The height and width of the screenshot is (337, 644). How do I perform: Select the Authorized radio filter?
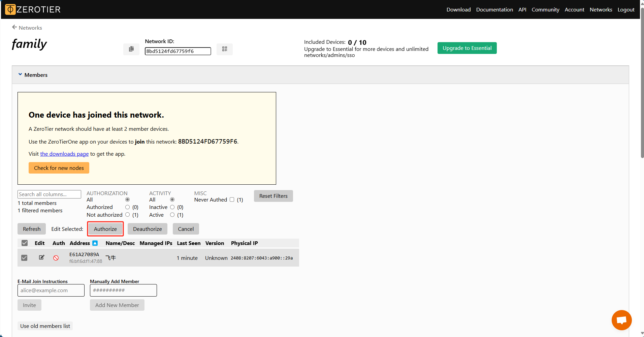(x=127, y=207)
